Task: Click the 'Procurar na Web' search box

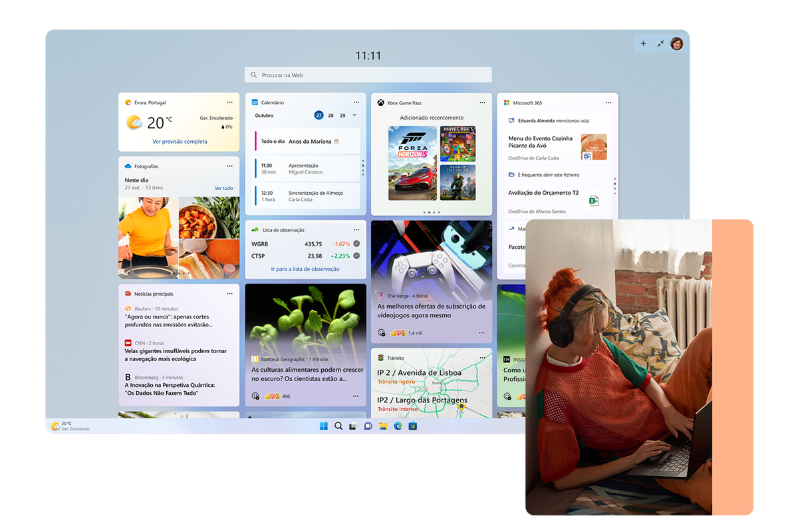Action: tap(368, 75)
